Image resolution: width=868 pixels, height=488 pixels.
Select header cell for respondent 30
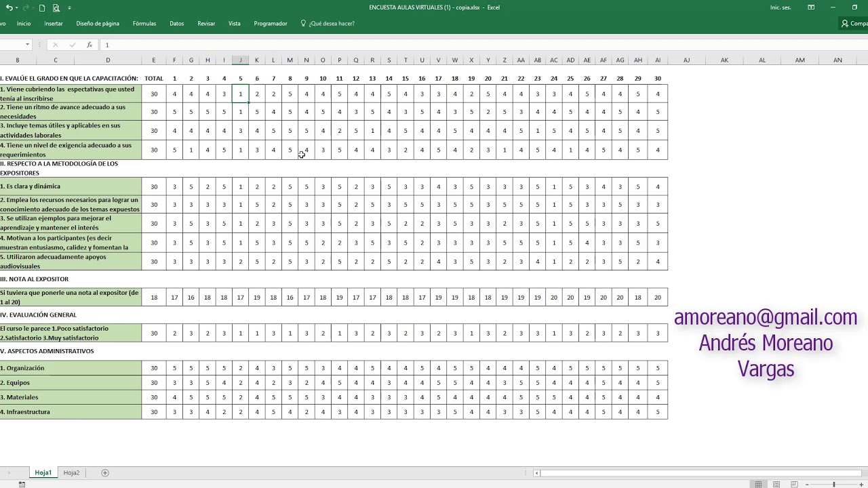(658, 79)
